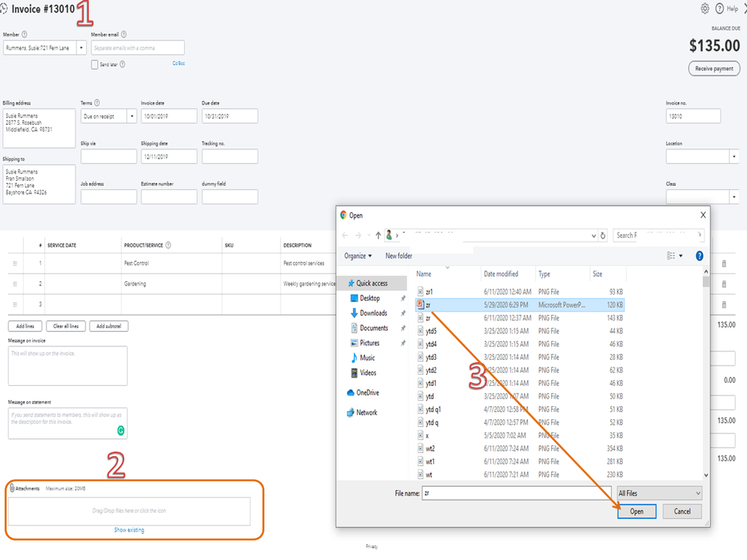Click the Add lines button
747x560 pixels.
25,326
